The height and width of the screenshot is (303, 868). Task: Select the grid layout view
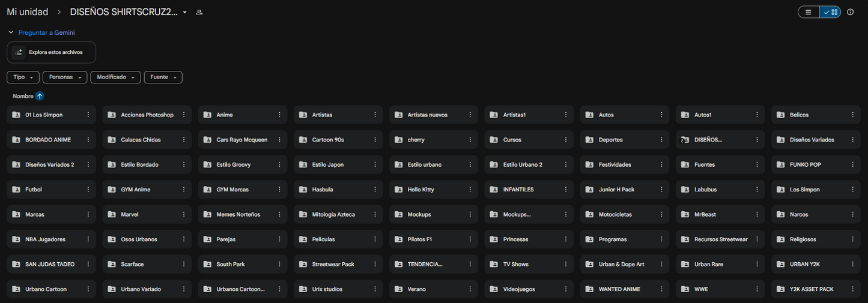tap(830, 12)
